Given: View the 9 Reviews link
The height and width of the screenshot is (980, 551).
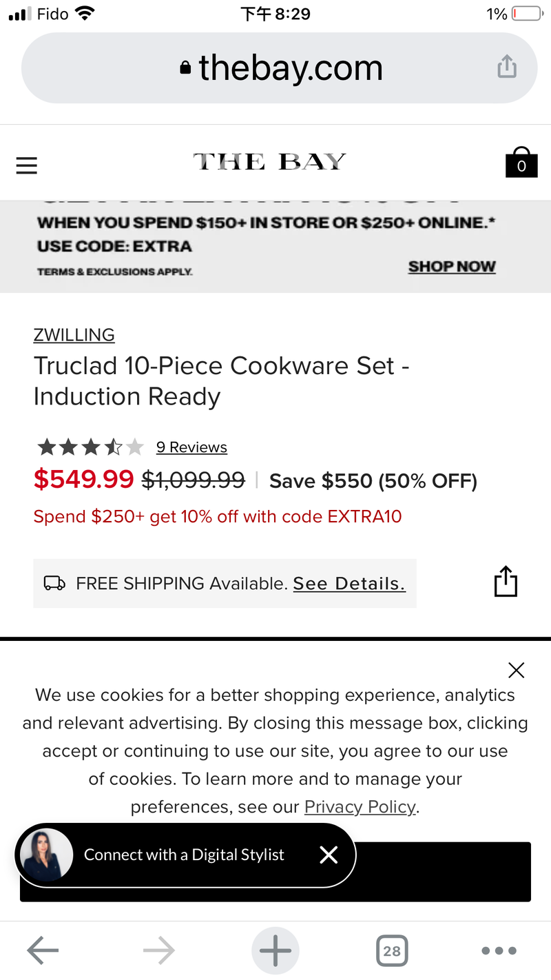Looking at the screenshot, I should pos(191,447).
